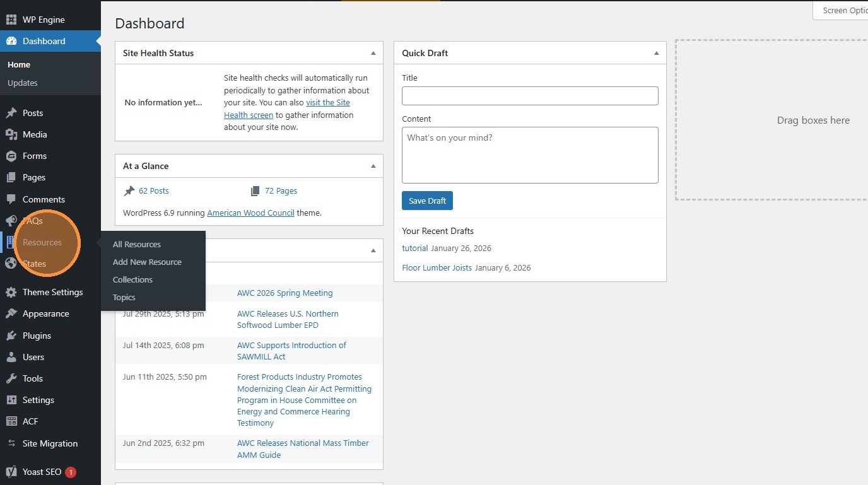
Task: Click the WP Engine grid icon
Action: click(11, 20)
